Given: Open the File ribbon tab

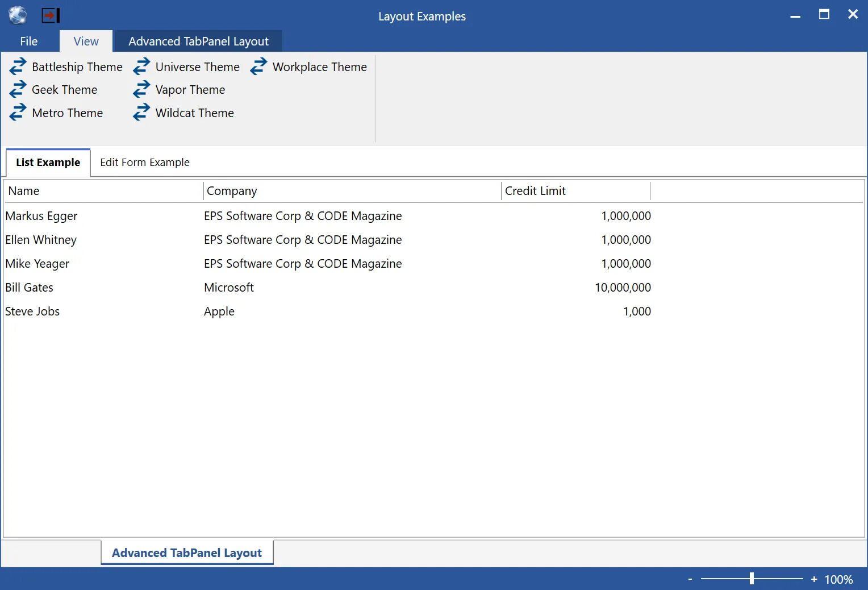Looking at the screenshot, I should coord(29,41).
